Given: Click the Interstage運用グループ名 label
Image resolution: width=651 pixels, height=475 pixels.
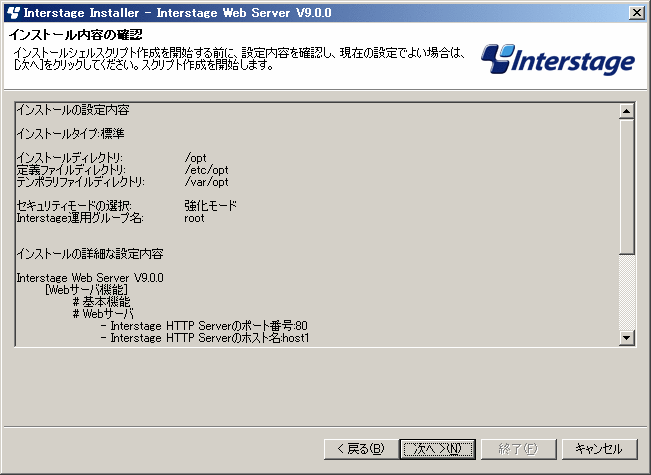Looking at the screenshot, I should 80,218.
